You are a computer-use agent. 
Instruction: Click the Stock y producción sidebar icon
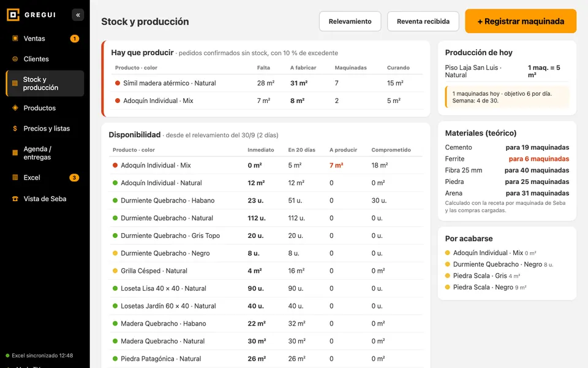click(15, 83)
